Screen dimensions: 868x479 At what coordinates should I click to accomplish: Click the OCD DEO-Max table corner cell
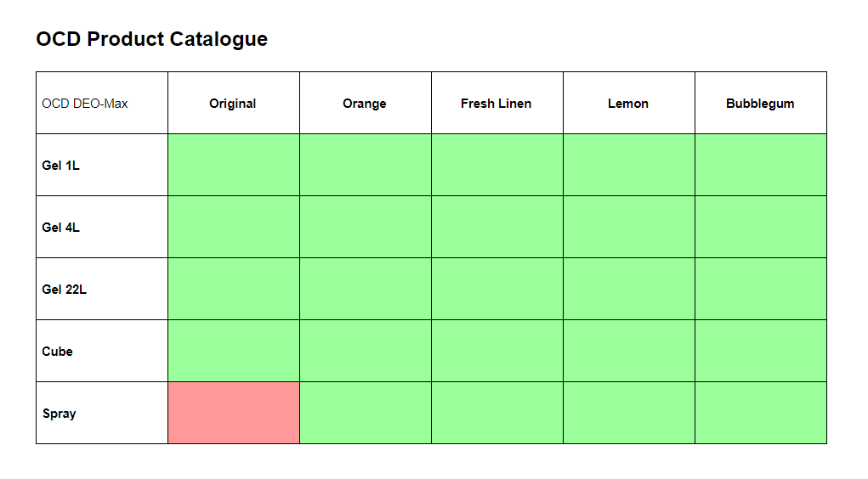point(85,104)
